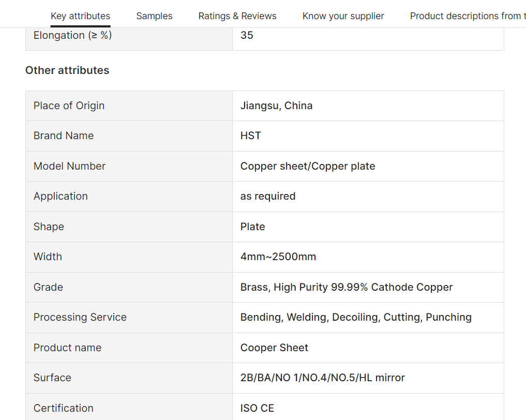
Task: Click the Jiangsu, China origin value
Action: tap(276, 106)
